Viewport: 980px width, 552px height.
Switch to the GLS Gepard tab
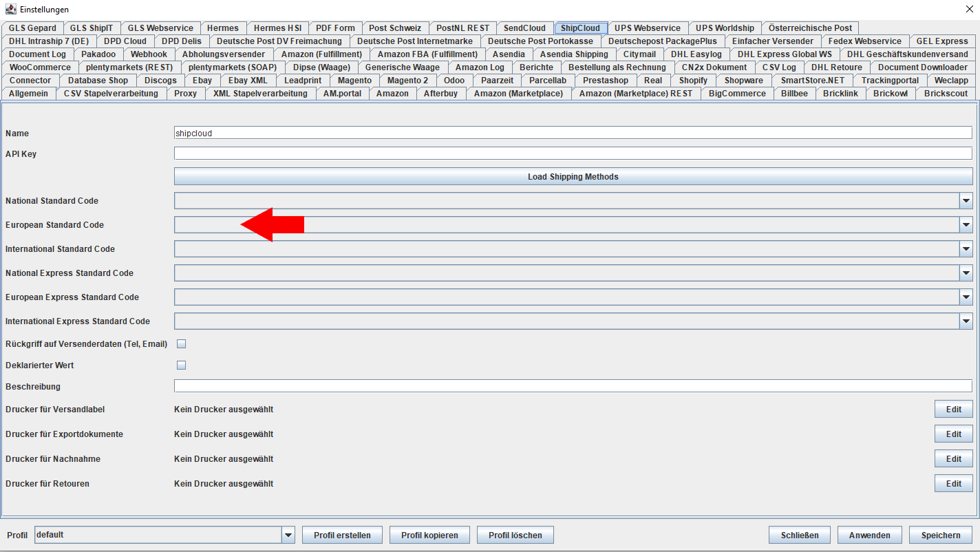pyautogui.click(x=32, y=28)
